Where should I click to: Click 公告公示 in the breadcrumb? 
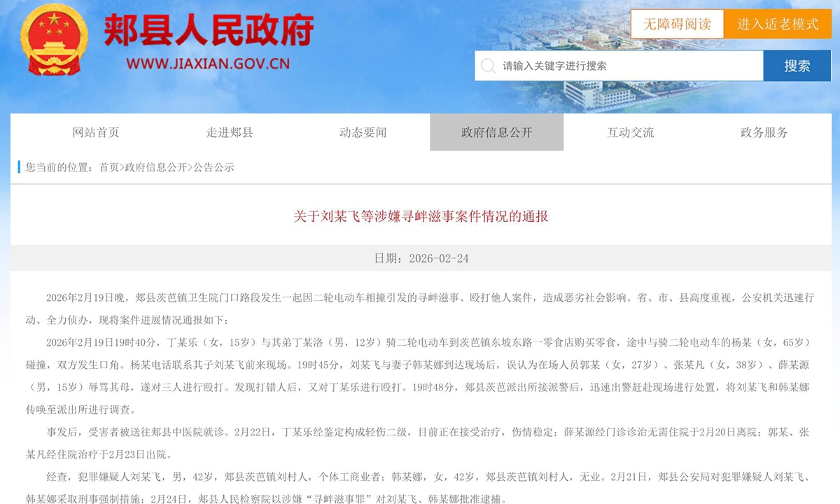pyautogui.click(x=213, y=167)
